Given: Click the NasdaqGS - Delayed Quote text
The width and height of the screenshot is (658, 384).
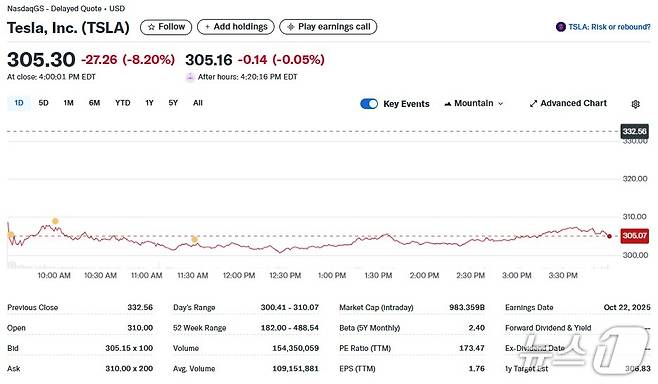Looking at the screenshot, I should coord(54,8).
